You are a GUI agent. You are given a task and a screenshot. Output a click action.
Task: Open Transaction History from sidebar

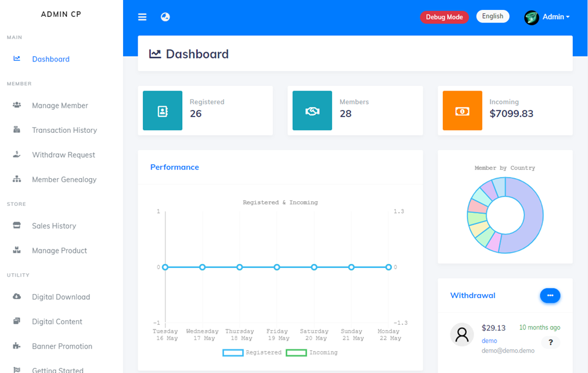tap(64, 130)
